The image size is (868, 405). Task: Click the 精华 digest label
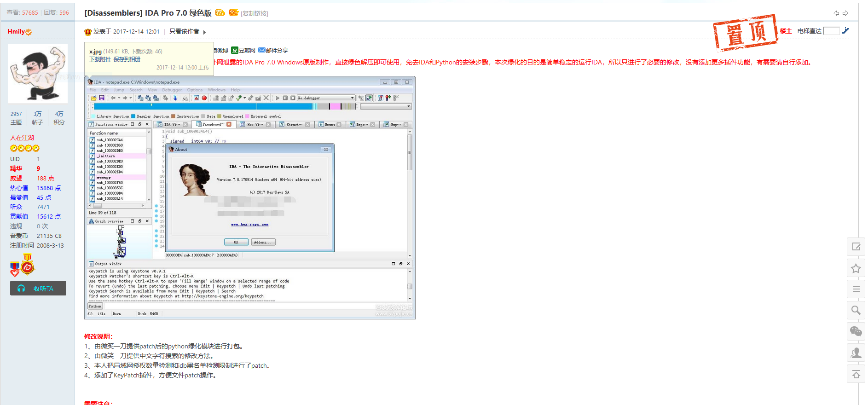click(x=16, y=168)
